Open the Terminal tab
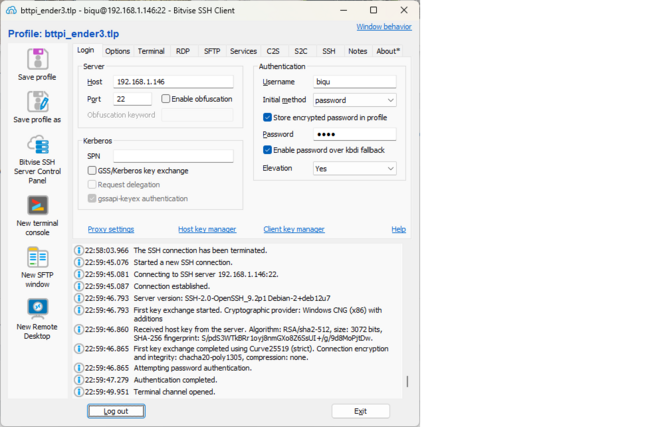Viewport: 650px width, 427px height. 151,51
